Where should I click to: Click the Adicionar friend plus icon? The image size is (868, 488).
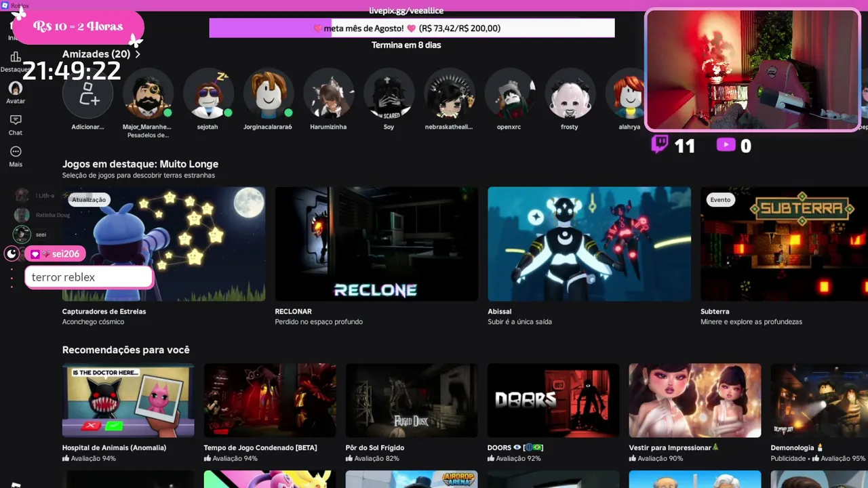88,94
